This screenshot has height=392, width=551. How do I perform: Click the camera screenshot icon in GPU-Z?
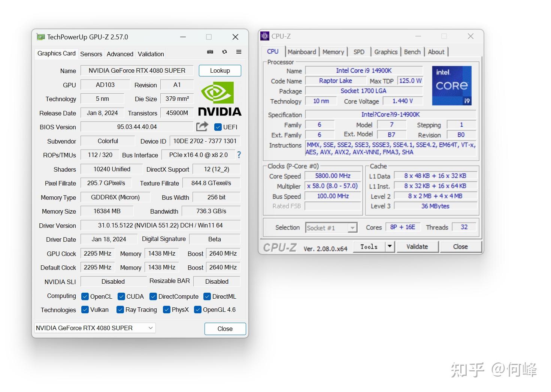pos(210,52)
